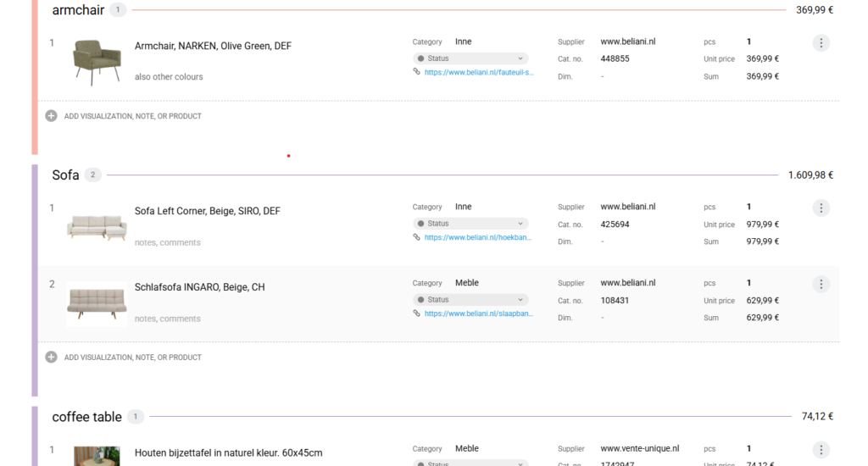868x466 pixels.
Task: Click the olive green armchair thumbnail
Action: [97, 61]
